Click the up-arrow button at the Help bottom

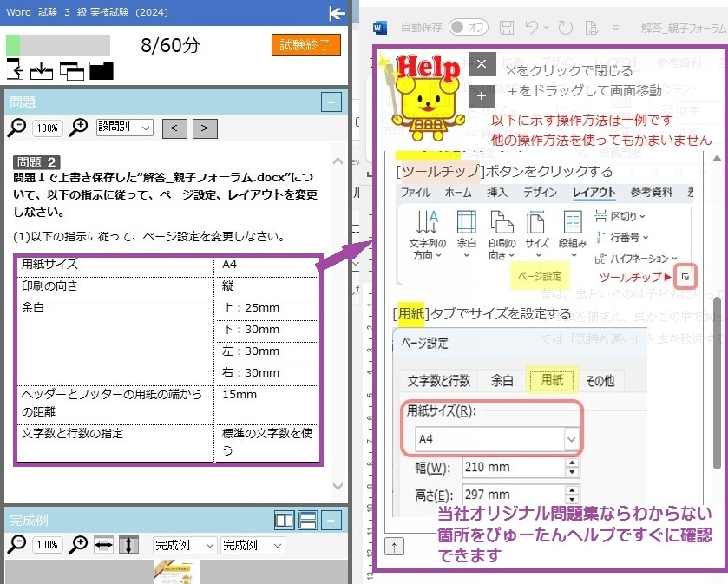coord(394,547)
